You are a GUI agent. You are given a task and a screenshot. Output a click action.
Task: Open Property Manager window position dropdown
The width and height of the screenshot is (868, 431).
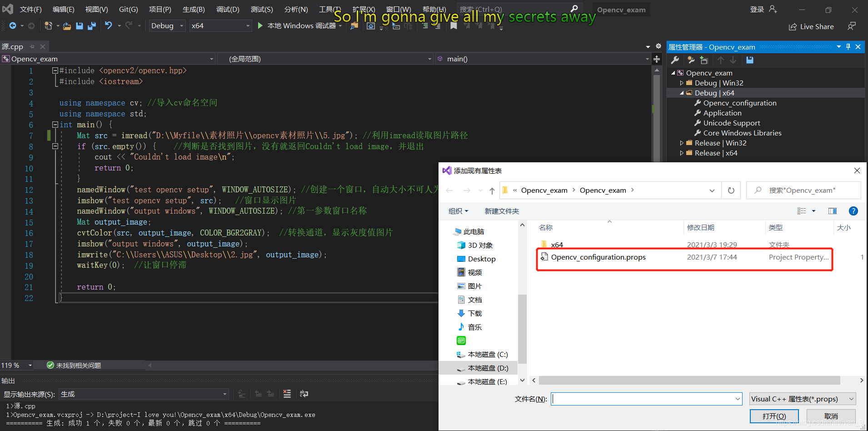click(839, 47)
